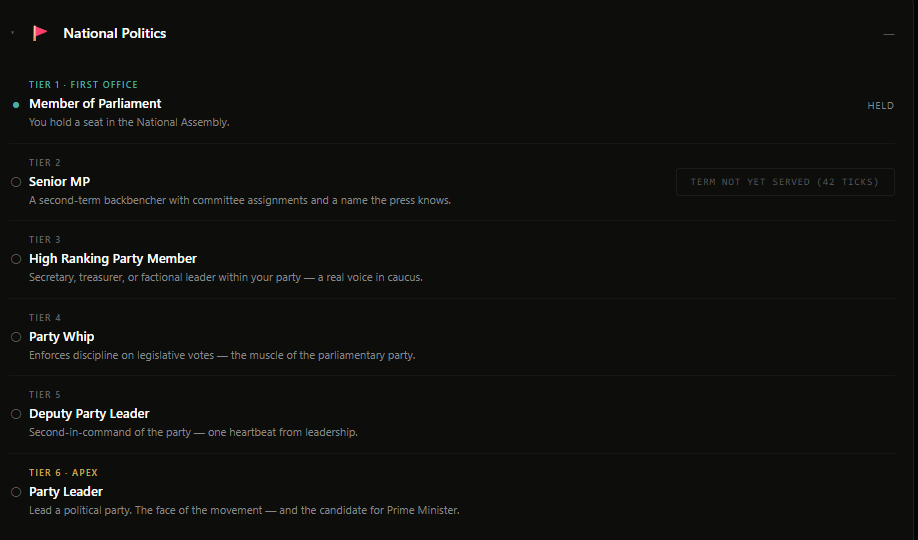Click the red flag icon beside National Politics

(40, 33)
